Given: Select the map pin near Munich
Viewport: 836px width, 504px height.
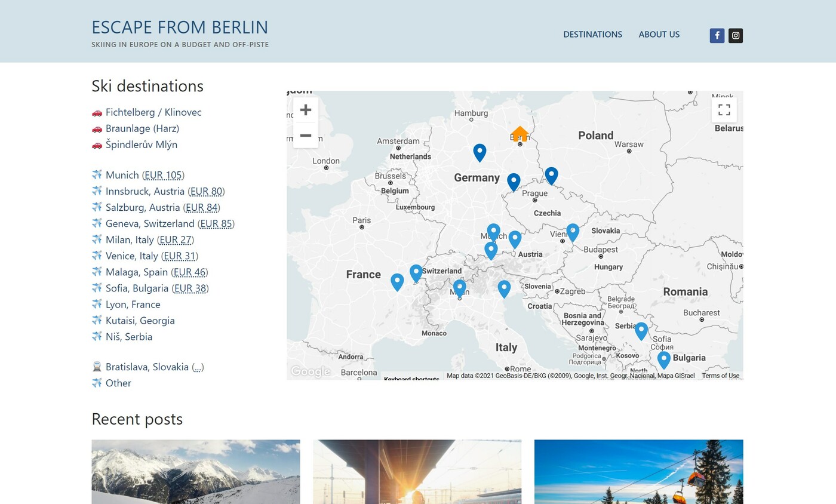Looking at the screenshot, I should pos(493,230).
